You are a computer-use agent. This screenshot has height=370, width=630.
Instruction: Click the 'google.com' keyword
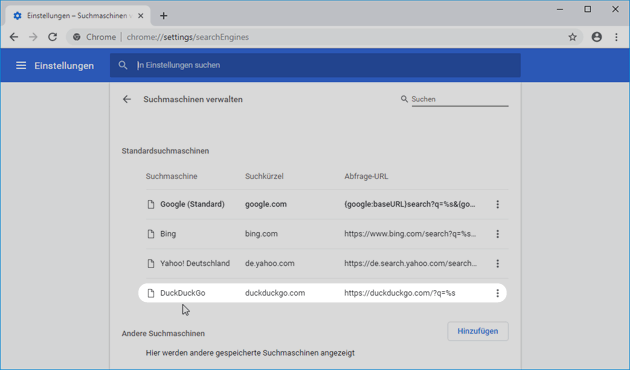(266, 204)
